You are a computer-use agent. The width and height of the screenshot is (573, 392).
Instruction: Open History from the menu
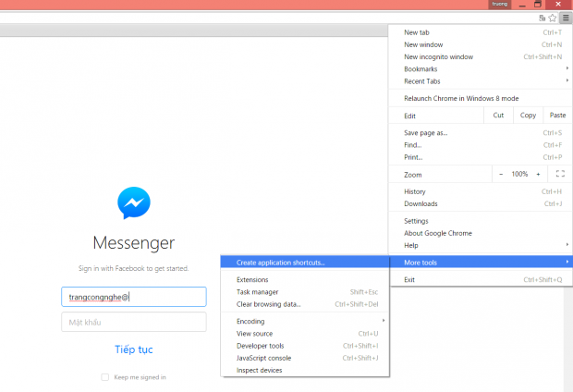click(x=480, y=191)
